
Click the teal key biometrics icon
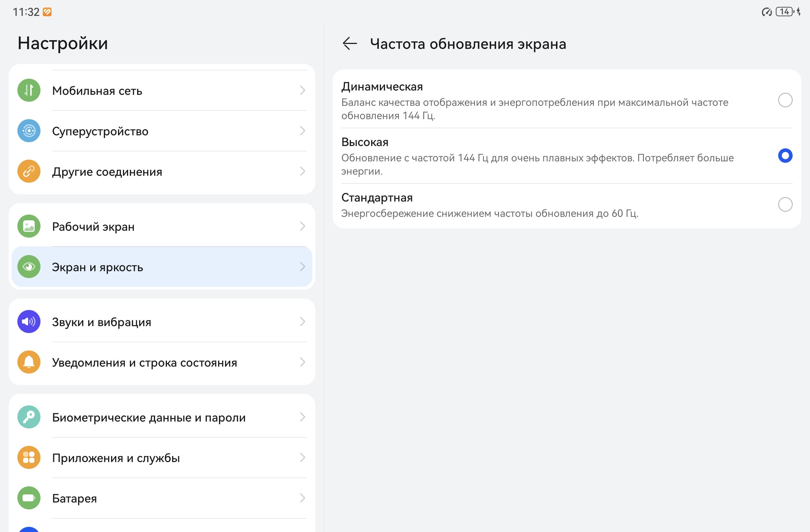point(29,417)
